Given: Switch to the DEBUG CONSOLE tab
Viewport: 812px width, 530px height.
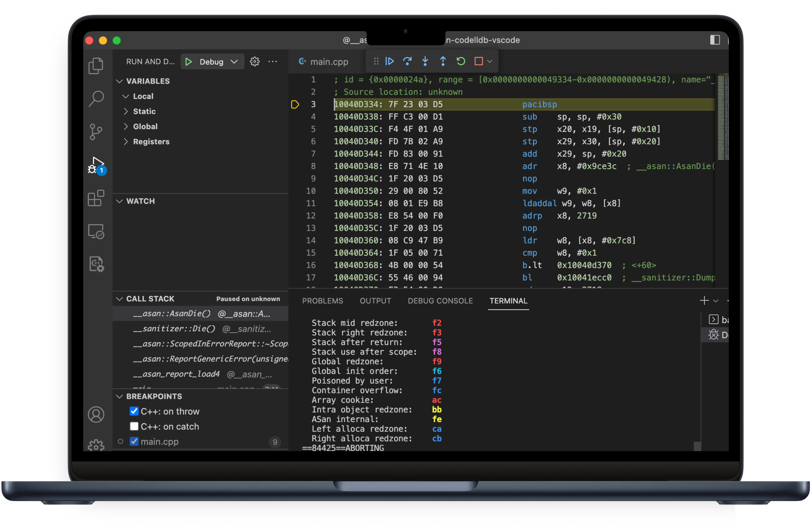Looking at the screenshot, I should pyautogui.click(x=440, y=301).
